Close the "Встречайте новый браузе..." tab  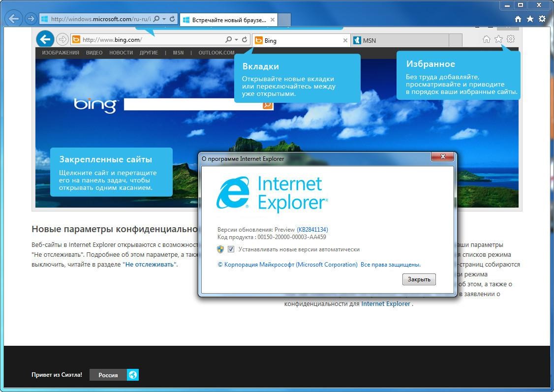(273, 20)
